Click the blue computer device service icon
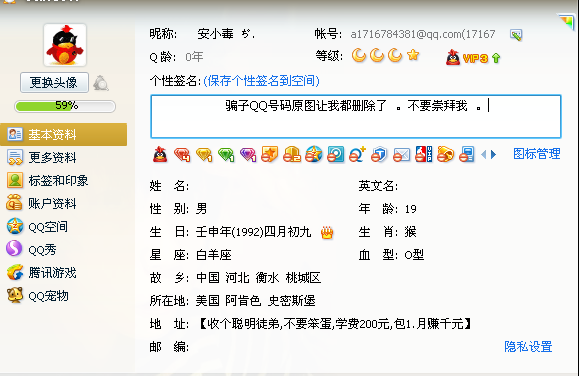579x376 pixels. [x=467, y=154]
